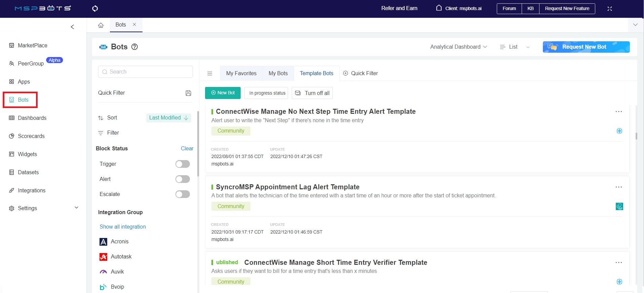Switch to the My Bots tab
This screenshot has width=644, height=293.
(278, 74)
